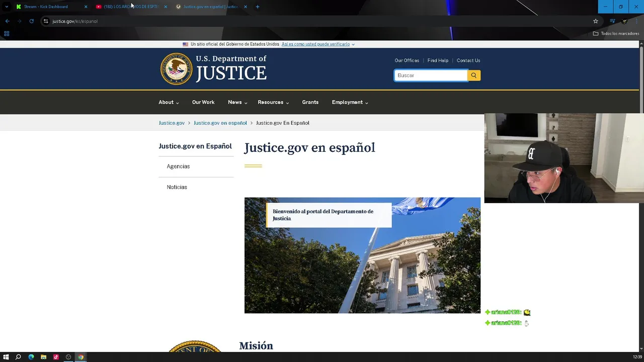Focus the address bar URL
The image size is (644, 362).
pyautogui.click(x=75, y=21)
